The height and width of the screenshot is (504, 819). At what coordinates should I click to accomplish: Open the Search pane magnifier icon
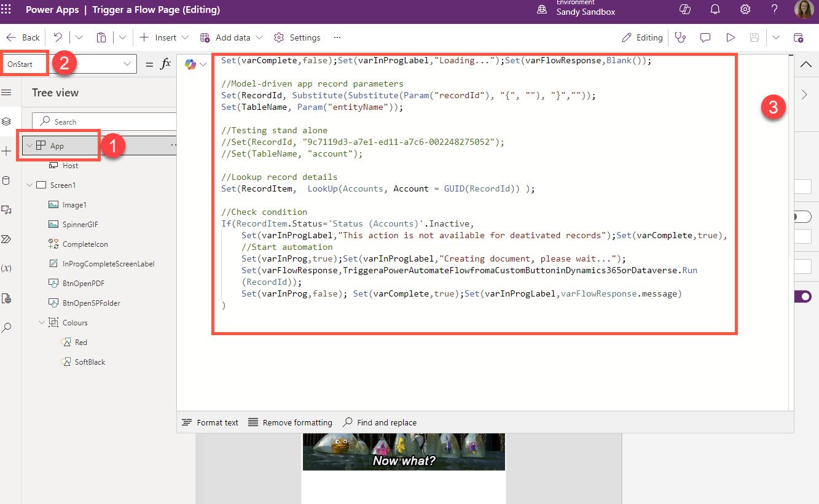point(7,327)
